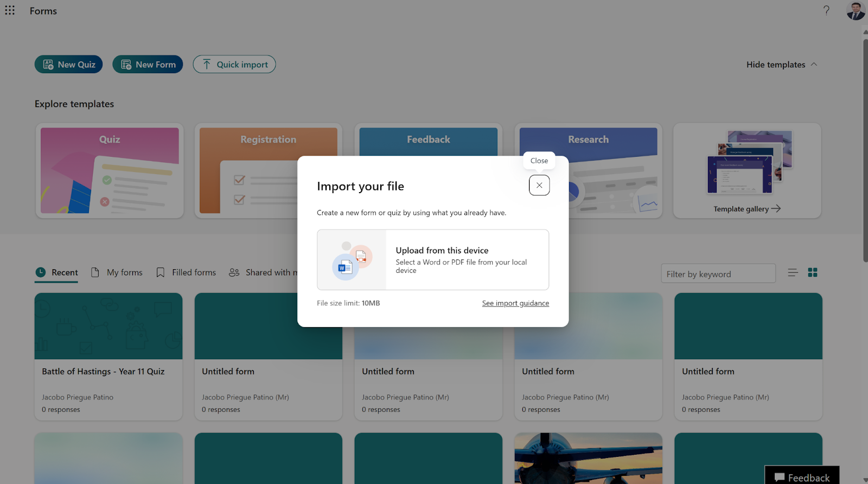Click the help question mark icon
This screenshot has height=484, width=868.
826,10
